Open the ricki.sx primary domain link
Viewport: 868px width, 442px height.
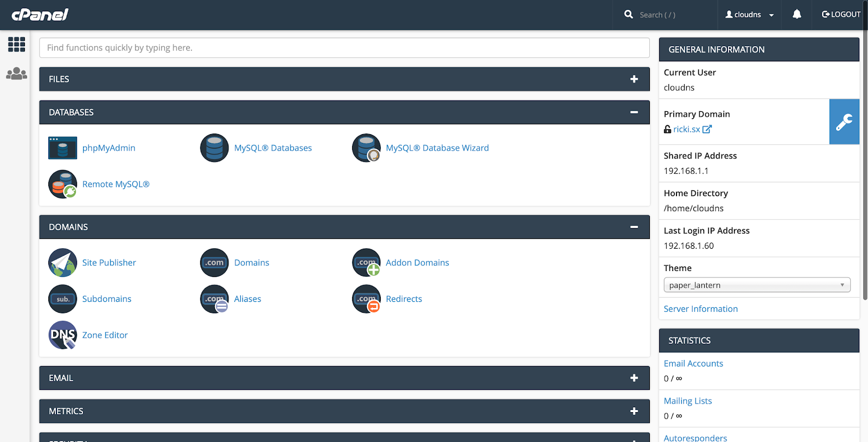tap(686, 129)
